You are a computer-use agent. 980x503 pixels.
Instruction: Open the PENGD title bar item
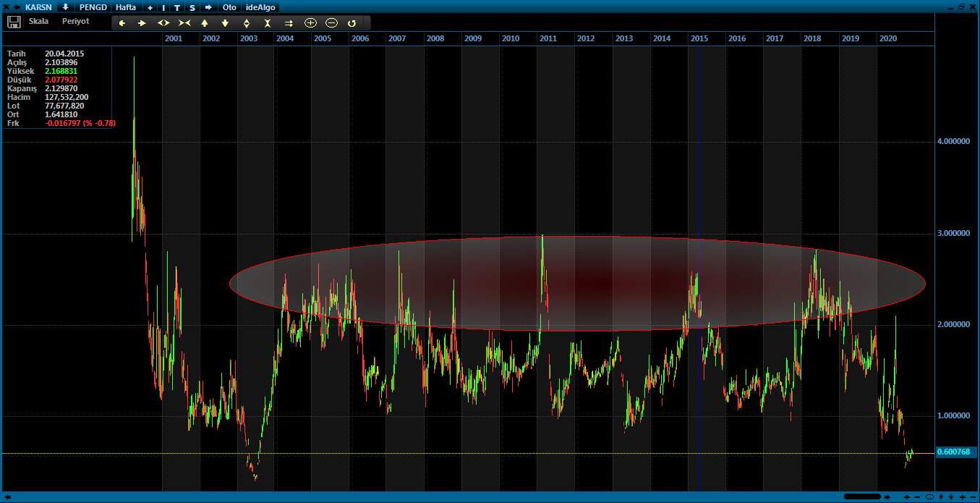93,7
